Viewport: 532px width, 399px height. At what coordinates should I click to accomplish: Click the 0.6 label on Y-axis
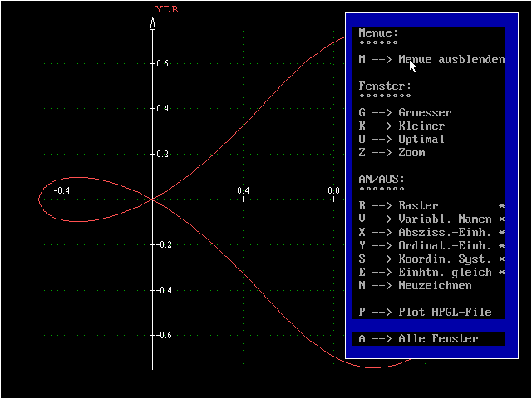click(x=166, y=63)
